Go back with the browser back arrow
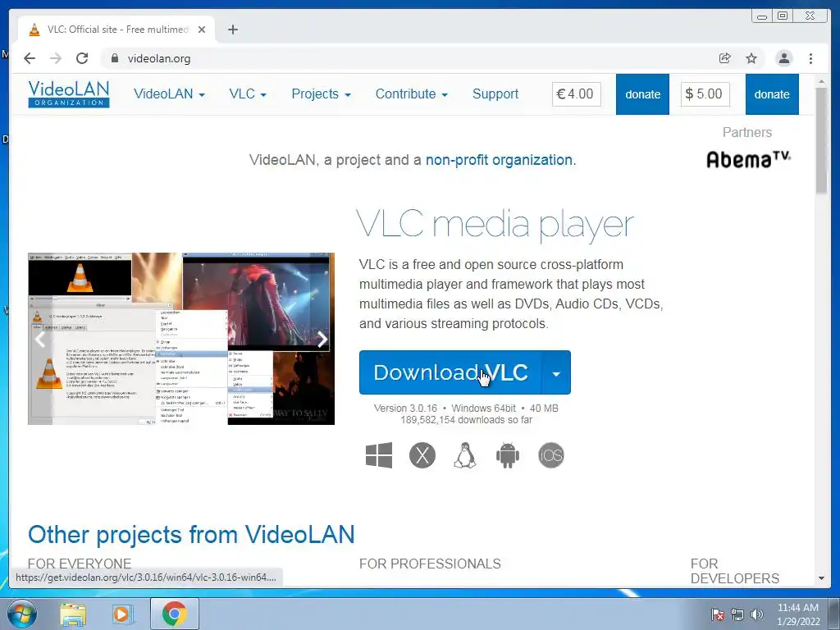The image size is (840, 630). pos(30,58)
